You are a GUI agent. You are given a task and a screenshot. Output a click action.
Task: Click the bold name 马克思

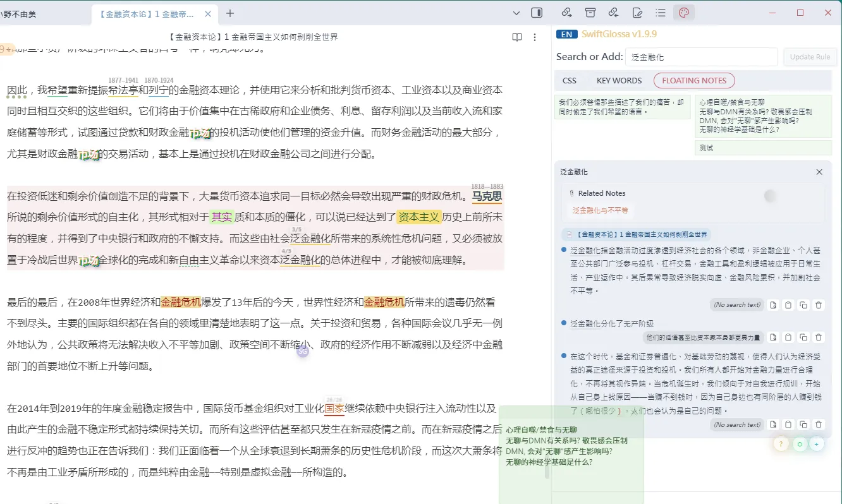[487, 196]
